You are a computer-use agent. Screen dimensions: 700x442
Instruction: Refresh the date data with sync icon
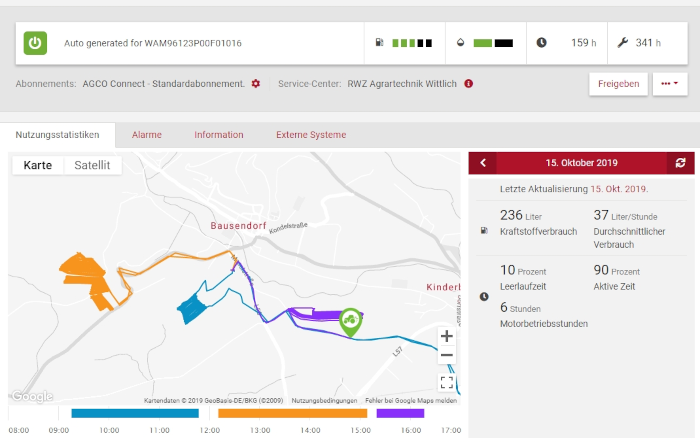tap(681, 162)
